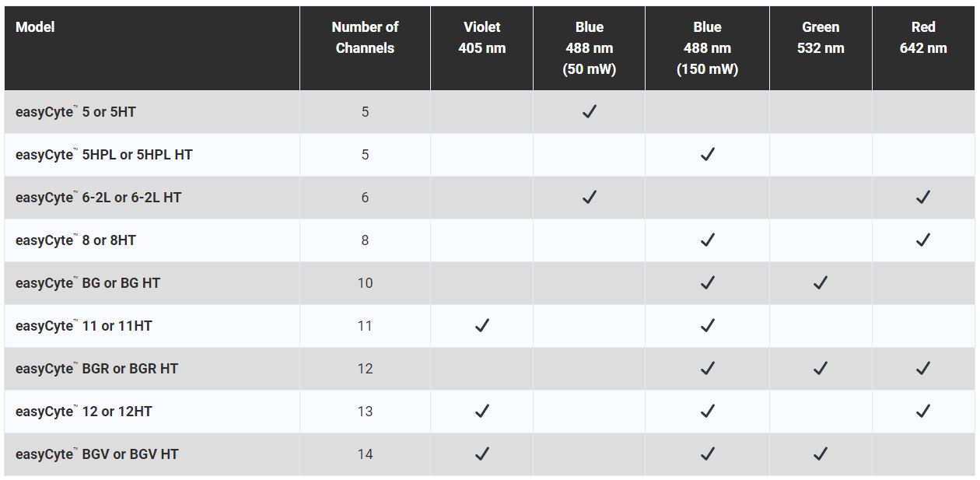Click the Number of Channels header
Screen dimensions: 980x480
pyautogui.click(x=365, y=37)
